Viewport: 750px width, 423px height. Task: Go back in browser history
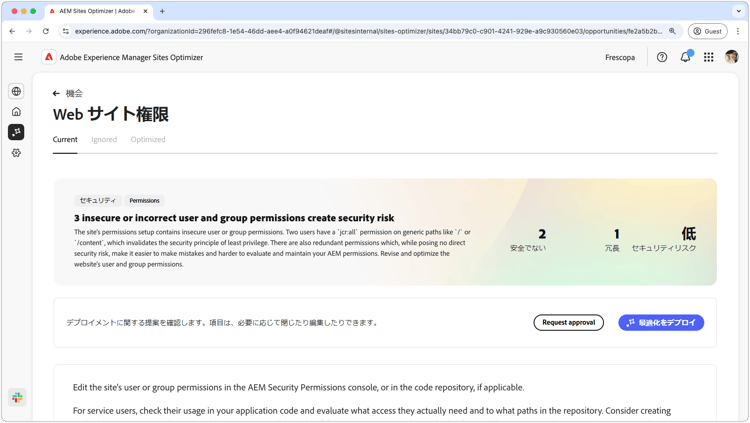point(12,31)
